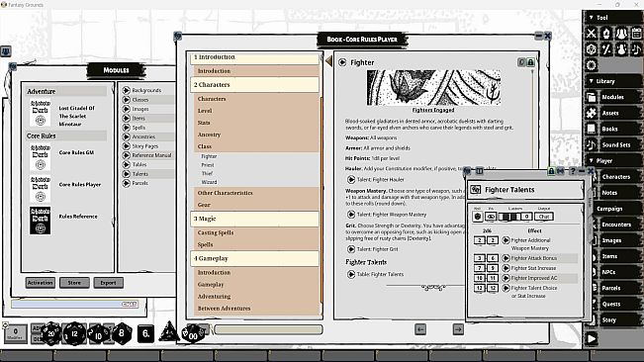644x362 pixels.
Task: Open the Modifiers plus-minus tool icon
Action: (x=606, y=49)
